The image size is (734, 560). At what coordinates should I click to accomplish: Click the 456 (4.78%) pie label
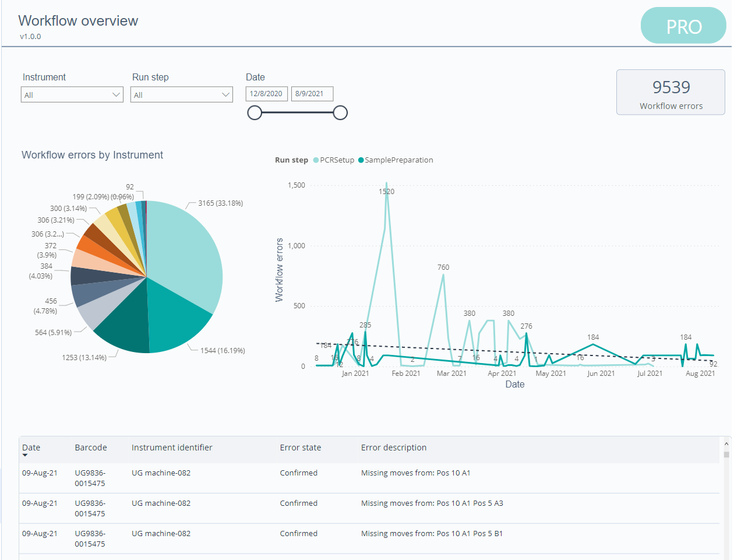(x=46, y=306)
